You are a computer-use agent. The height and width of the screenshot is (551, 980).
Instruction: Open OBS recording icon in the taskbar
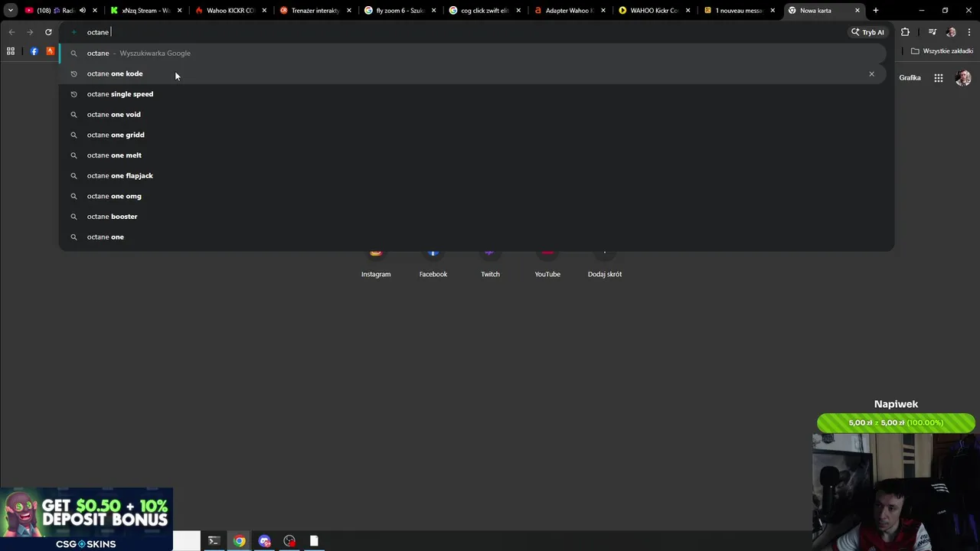289,541
